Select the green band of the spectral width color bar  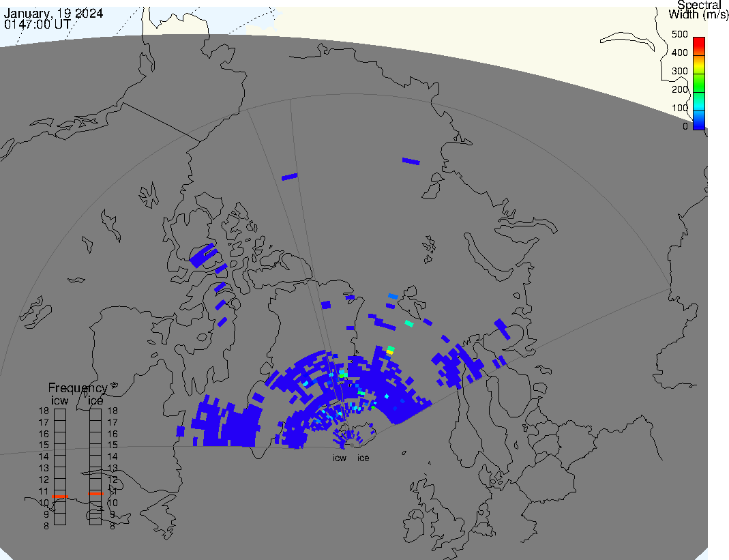[699, 83]
